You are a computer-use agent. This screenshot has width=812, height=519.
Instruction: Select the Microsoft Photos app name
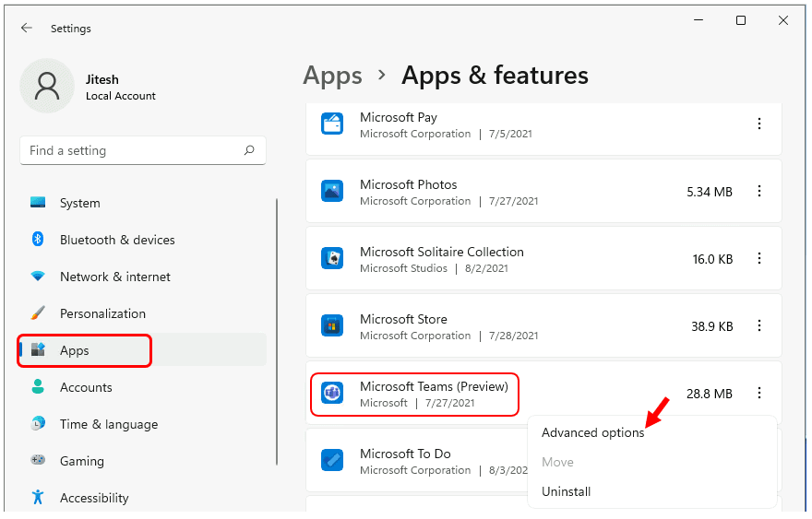(x=409, y=184)
